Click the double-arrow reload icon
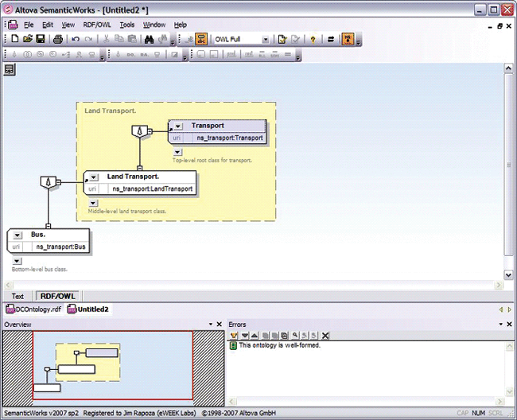517x420 pixels. click(x=331, y=39)
